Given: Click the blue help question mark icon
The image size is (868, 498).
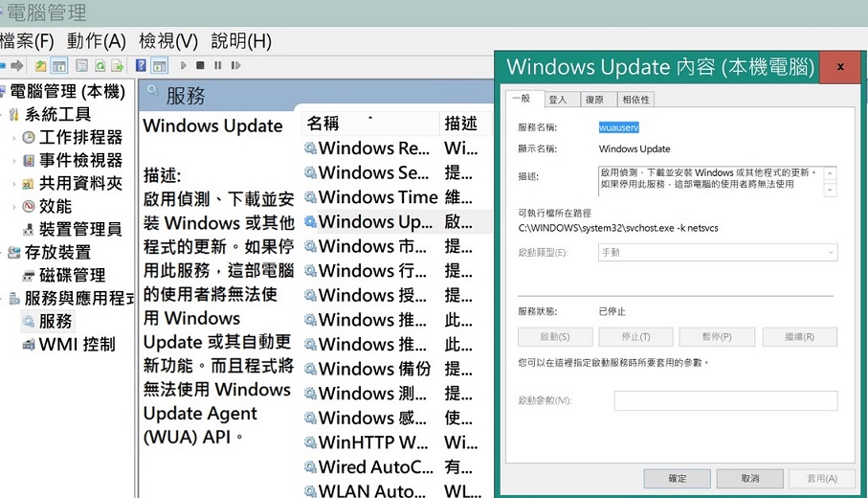Looking at the screenshot, I should [142, 66].
